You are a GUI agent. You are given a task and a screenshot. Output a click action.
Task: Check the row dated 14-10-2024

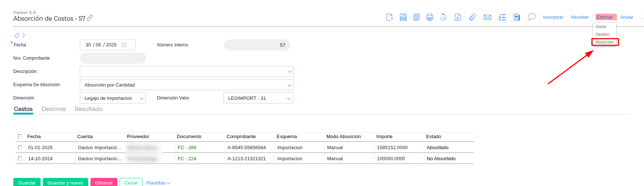point(20,159)
